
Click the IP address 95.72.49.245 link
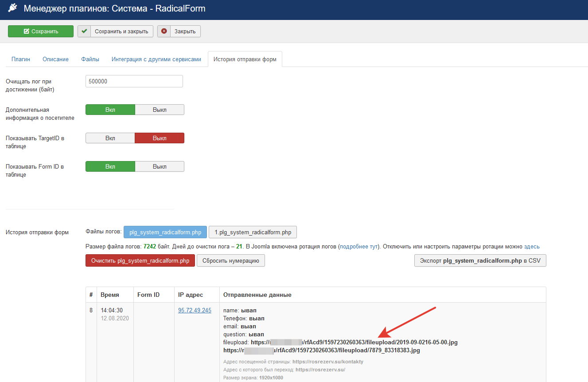195,311
